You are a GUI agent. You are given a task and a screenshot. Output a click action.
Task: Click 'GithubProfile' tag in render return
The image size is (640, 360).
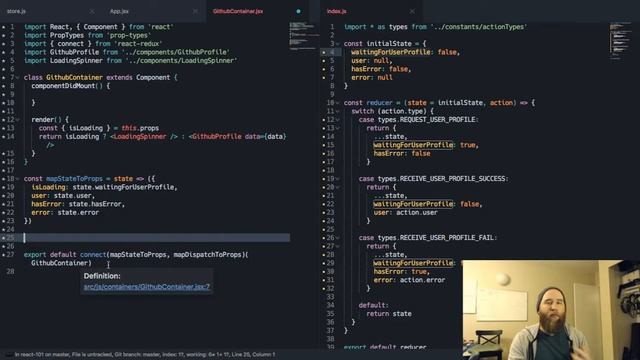216,137
